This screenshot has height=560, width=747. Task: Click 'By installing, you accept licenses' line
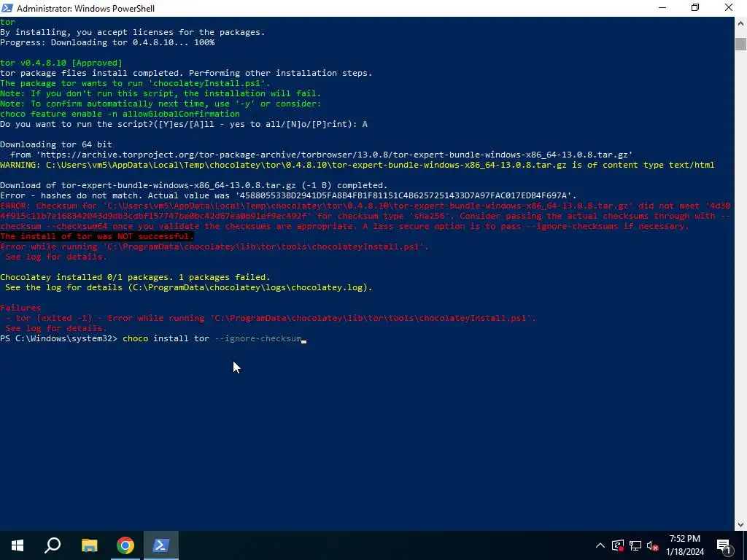(133, 32)
